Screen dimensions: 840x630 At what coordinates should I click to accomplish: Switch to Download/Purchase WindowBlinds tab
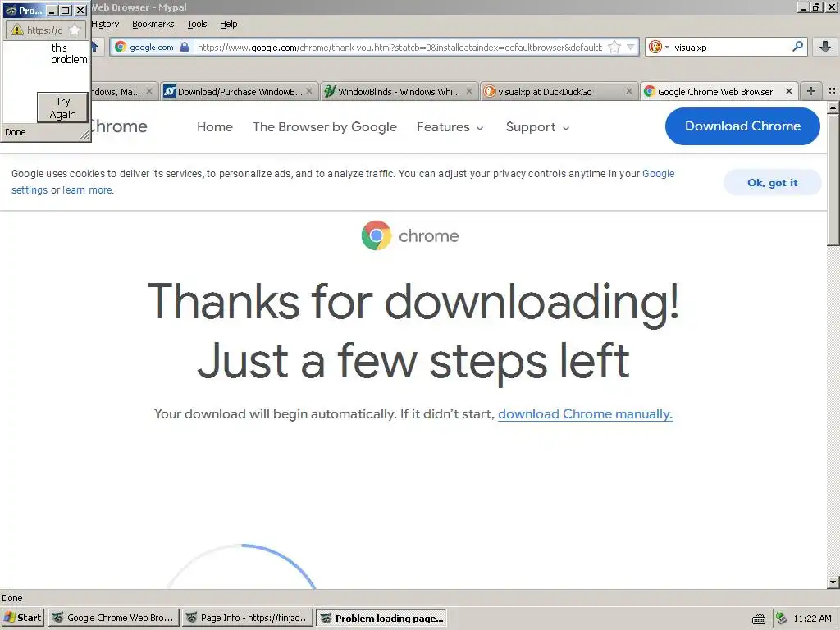(240, 92)
